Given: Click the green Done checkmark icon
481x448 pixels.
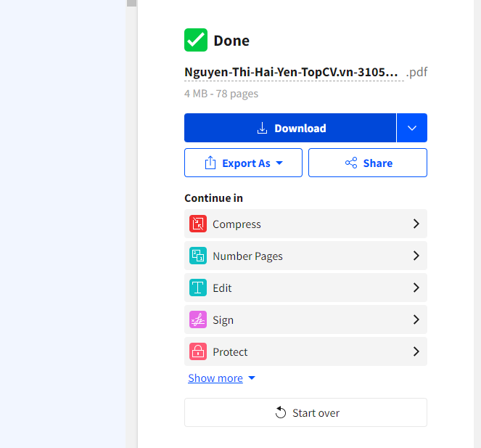Looking at the screenshot, I should pos(196,40).
